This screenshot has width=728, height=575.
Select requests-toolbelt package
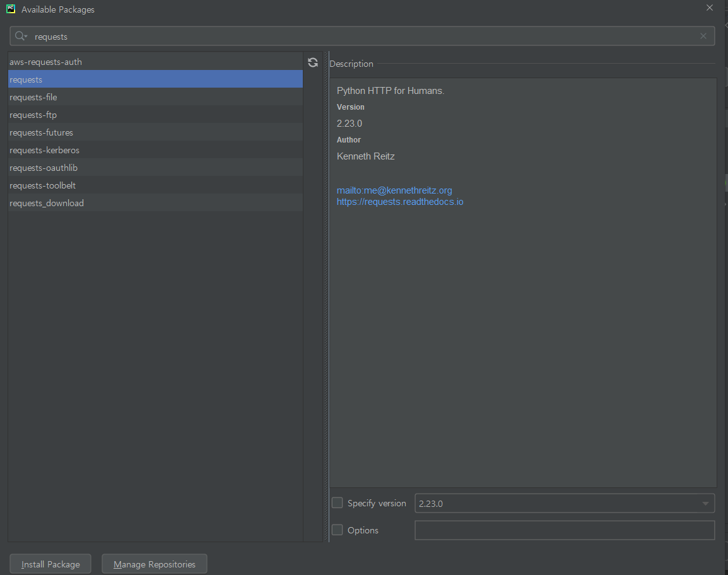point(156,185)
